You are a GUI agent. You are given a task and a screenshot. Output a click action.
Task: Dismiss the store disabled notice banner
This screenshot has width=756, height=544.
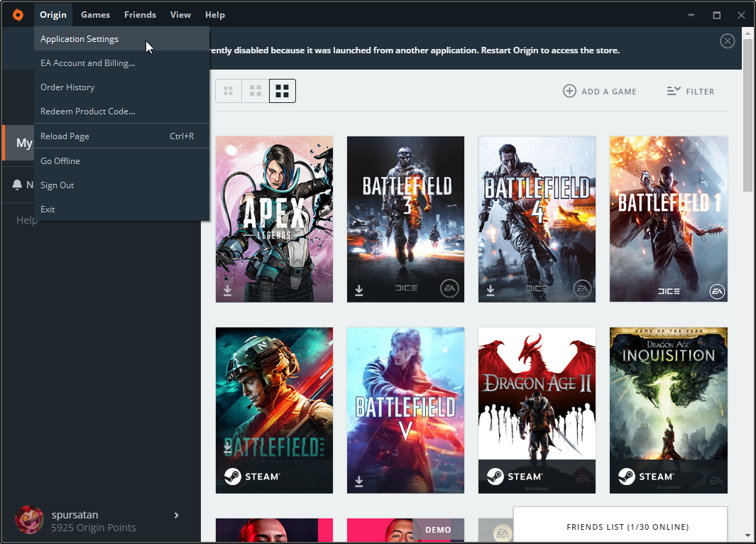coord(727,41)
